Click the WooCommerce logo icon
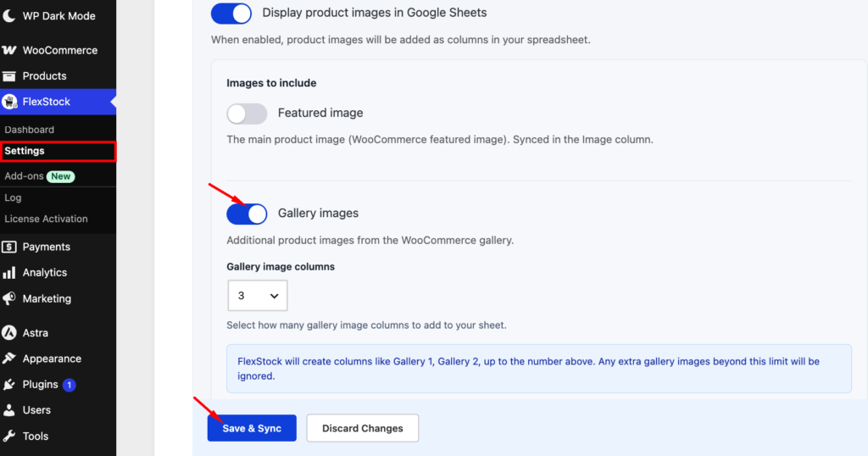This screenshot has height=456, width=868. (x=8, y=50)
